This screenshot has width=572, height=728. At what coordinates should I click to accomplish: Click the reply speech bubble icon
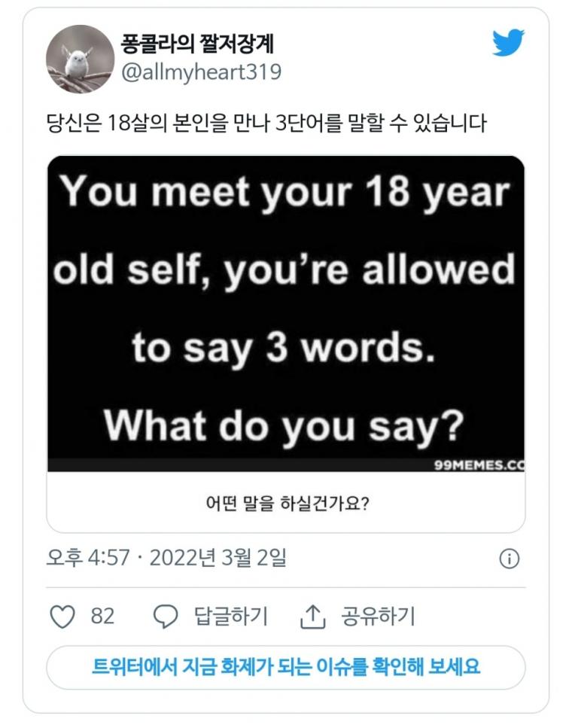[165, 617]
